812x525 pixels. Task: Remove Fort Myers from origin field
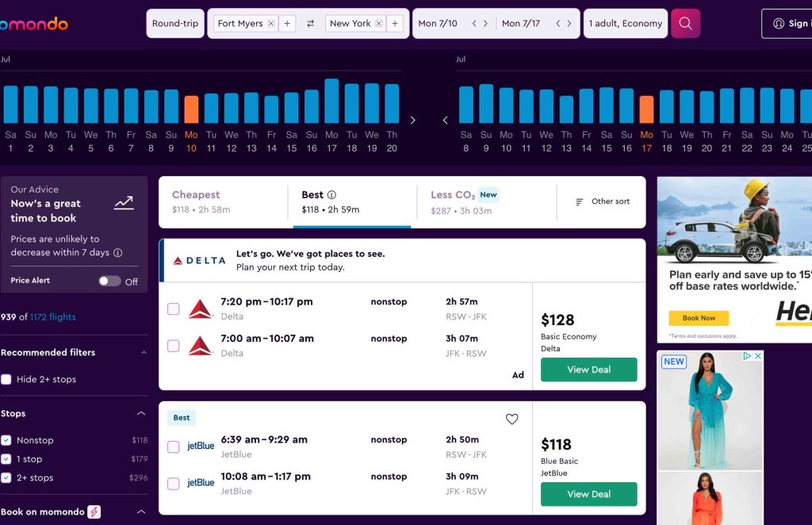[x=271, y=24]
